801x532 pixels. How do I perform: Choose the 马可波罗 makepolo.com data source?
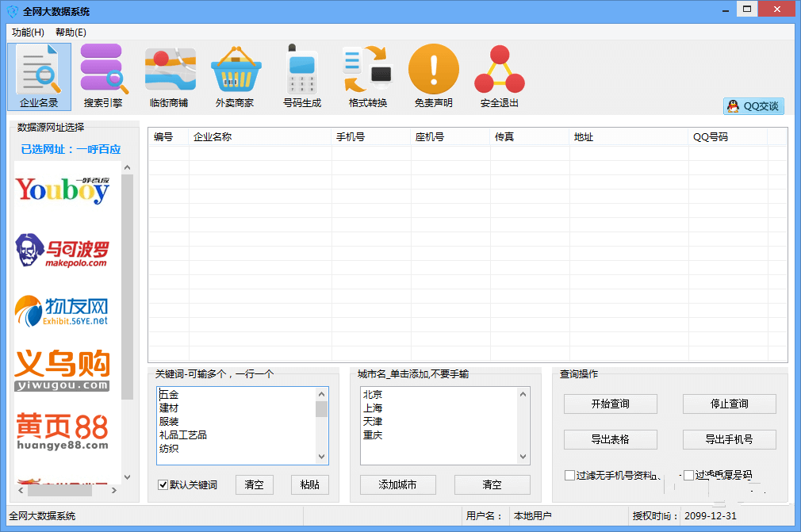[x=63, y=251]
